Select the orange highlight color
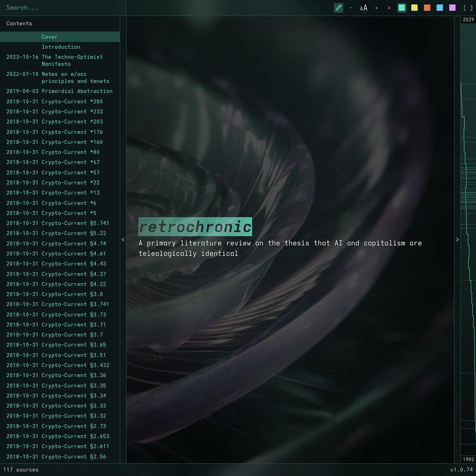This screenshot has height=476, width=476. tap(427, 8)
